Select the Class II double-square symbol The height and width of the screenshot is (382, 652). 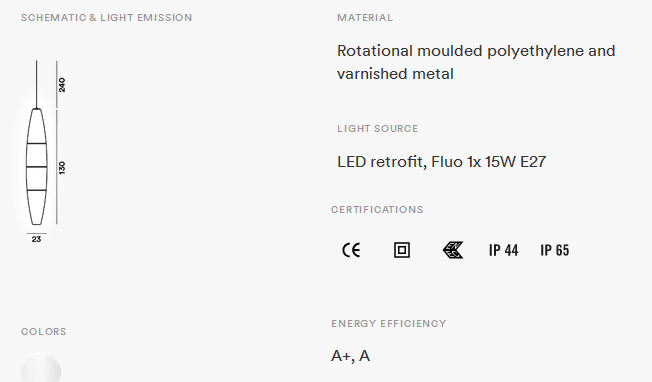click(x=402, y=250)
